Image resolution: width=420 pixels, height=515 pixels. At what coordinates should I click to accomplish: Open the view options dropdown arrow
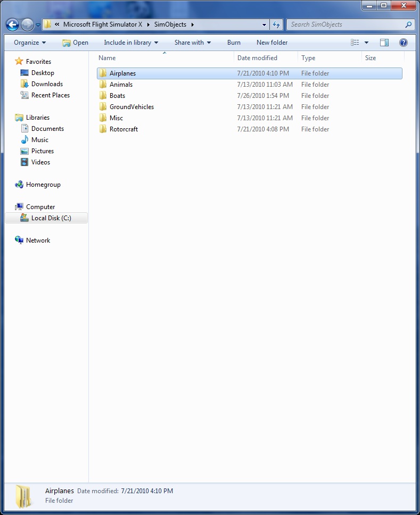[366, 43]
